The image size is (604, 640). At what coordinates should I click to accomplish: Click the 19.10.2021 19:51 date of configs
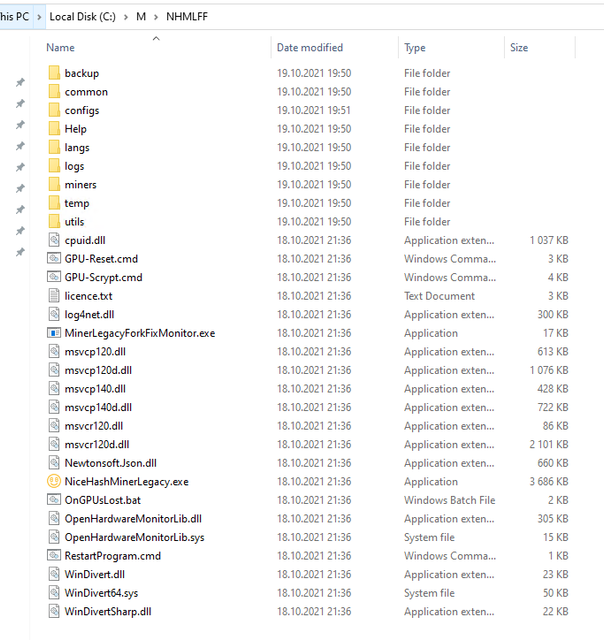(x=313, y=110)
